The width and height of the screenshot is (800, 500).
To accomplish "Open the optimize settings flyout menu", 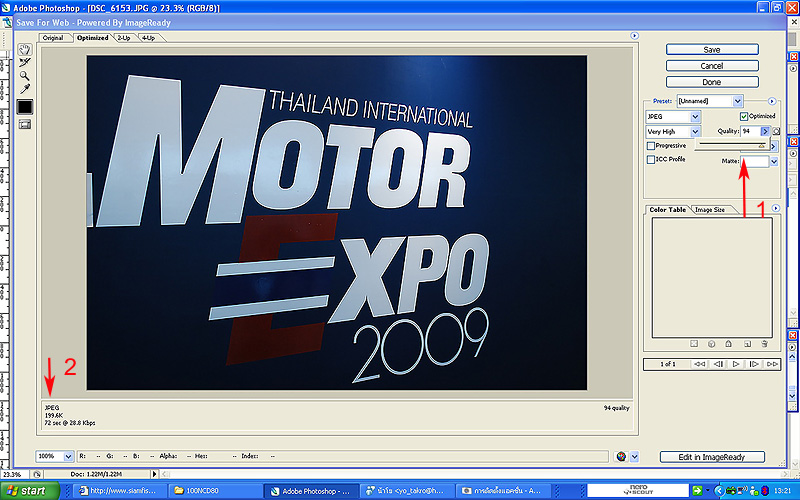I will click(x=771, y=101).
